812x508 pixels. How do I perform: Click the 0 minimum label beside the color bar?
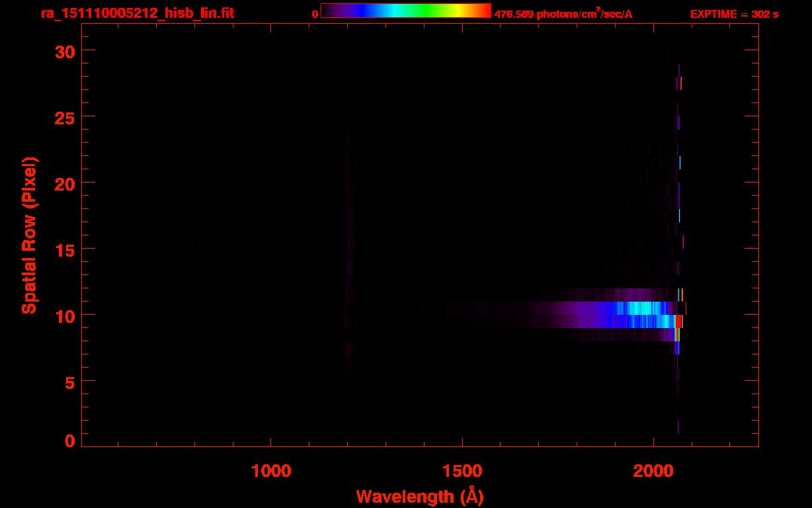315,14
